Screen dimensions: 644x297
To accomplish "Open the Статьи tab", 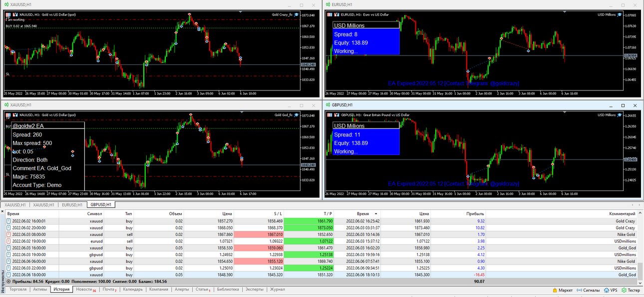I will 203,289.
